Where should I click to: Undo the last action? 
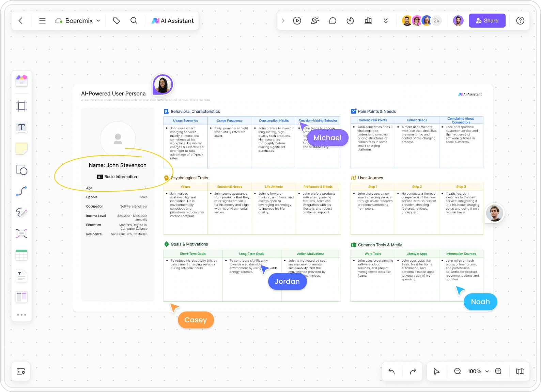coord(392,371)
